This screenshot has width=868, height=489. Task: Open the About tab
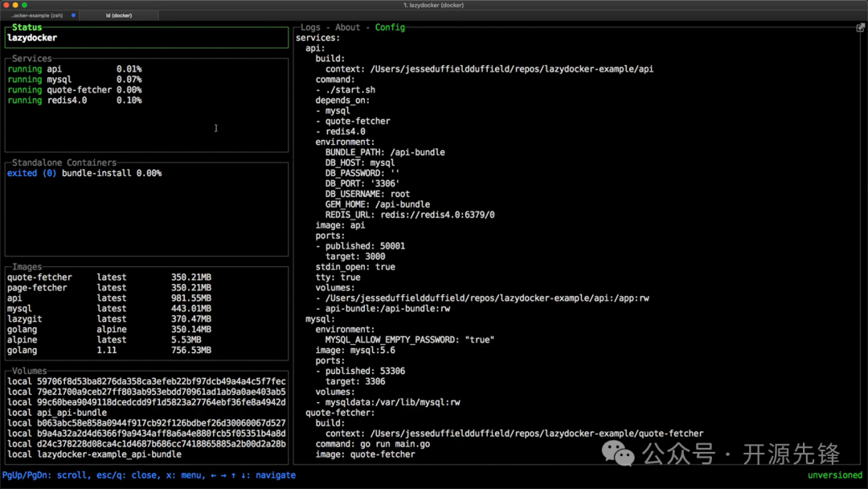(x=347, y=27)
